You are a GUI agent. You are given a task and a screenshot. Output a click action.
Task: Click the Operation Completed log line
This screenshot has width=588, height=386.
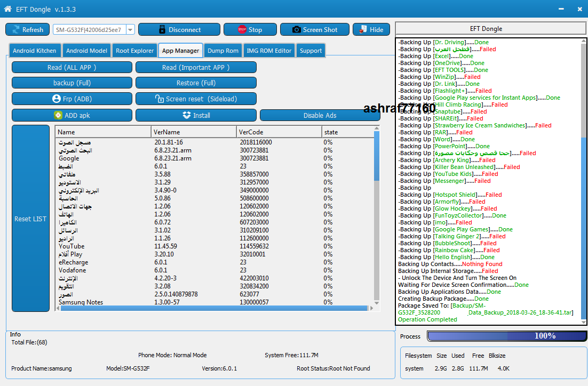[427, 319]
